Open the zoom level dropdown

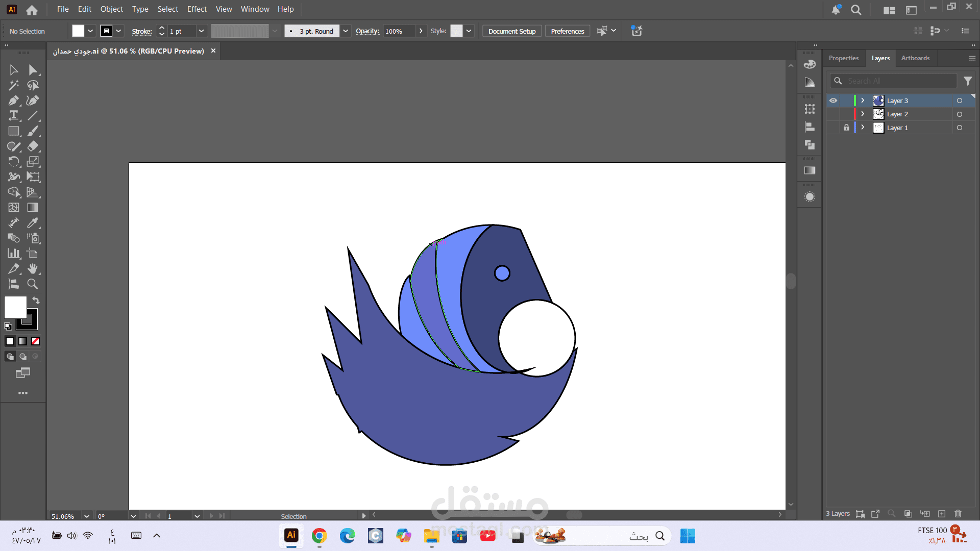(x=87, y=516)
